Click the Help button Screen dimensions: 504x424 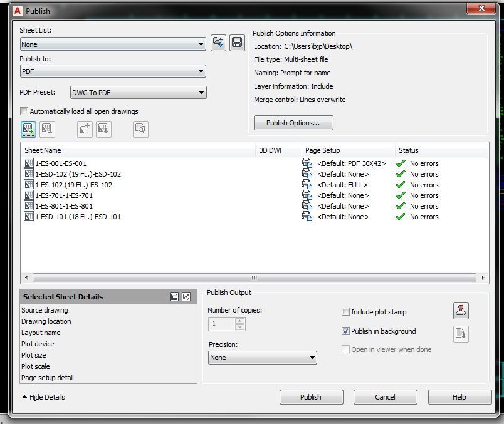coord(459,397)
